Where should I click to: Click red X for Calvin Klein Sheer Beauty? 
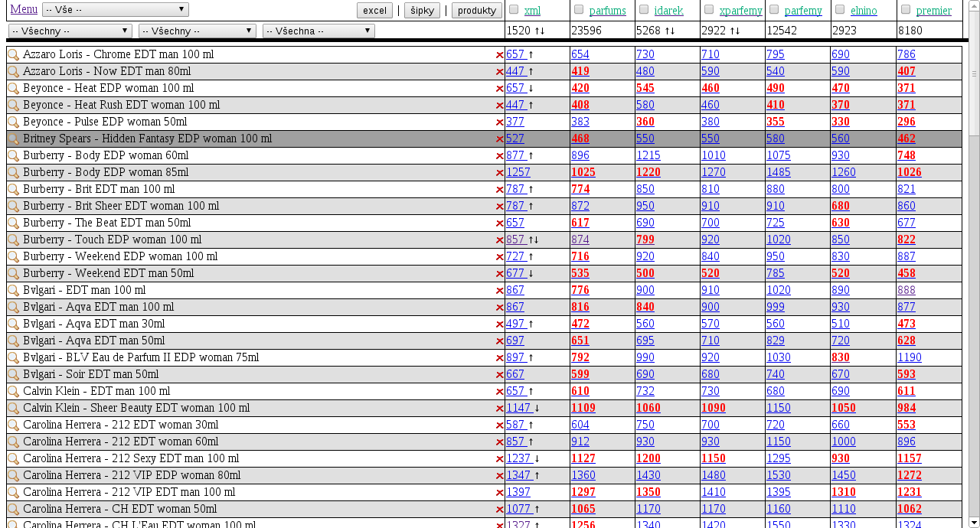click(x=499, y=409)
